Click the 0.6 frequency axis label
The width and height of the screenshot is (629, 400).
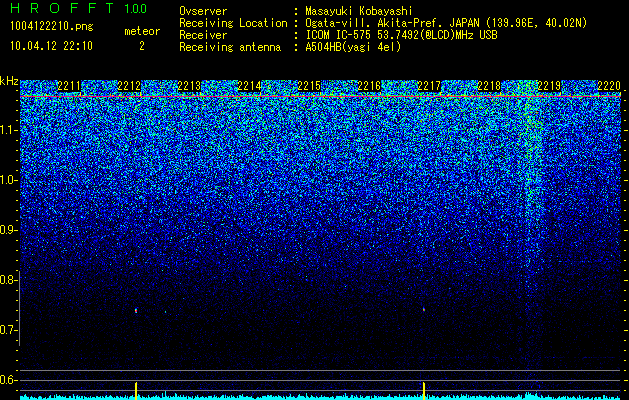pyautogui.click(x=7, y=380)
